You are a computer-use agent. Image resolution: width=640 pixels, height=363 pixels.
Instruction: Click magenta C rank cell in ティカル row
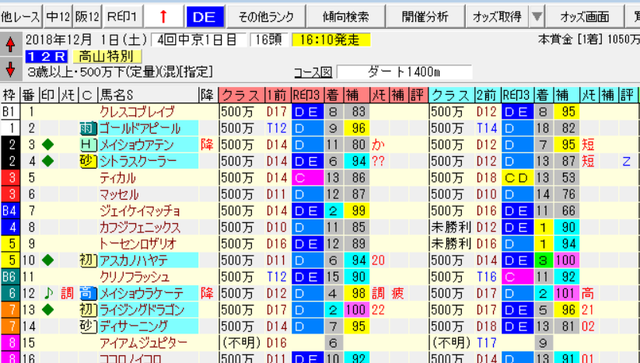[x=308, y=178]
